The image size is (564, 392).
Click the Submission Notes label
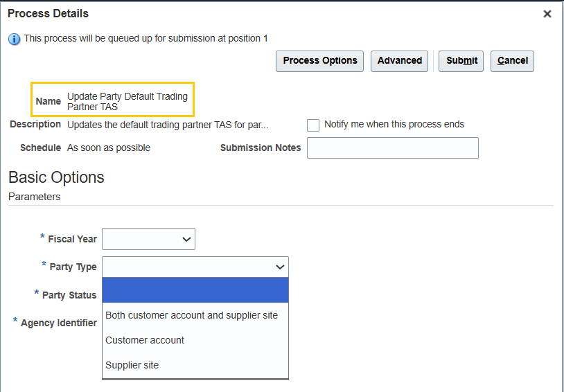click(261, 148)
